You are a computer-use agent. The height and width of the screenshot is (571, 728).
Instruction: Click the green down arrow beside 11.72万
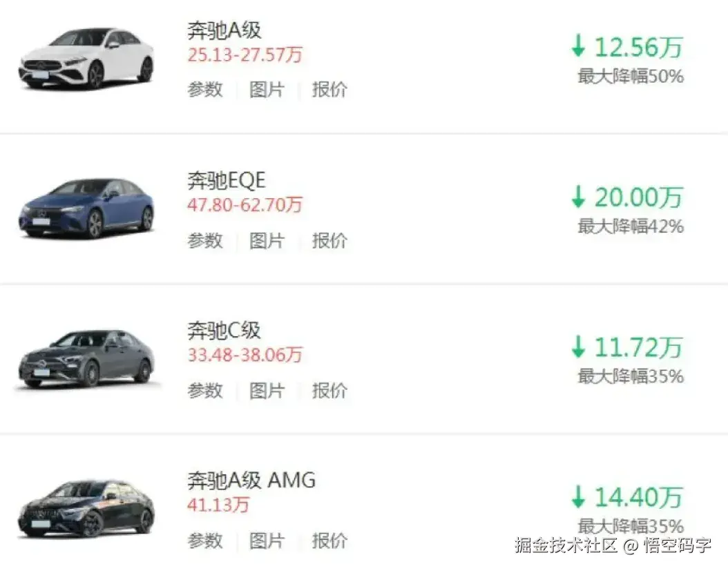point(577,347)
